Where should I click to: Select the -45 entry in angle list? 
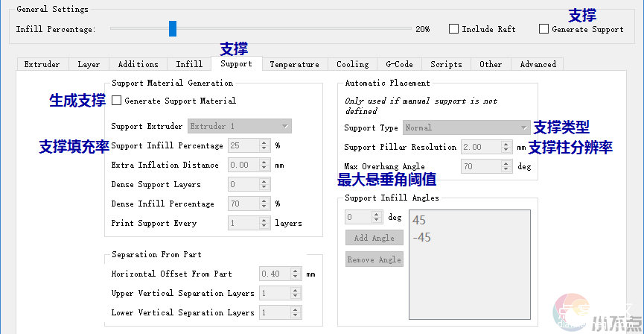421,238
